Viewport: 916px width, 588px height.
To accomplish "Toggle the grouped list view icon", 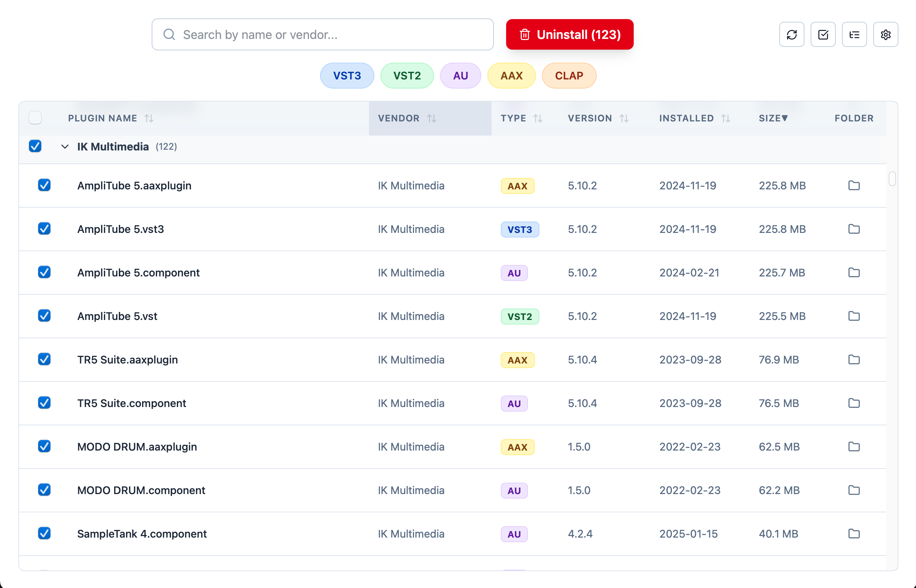I will pos(854,35).
